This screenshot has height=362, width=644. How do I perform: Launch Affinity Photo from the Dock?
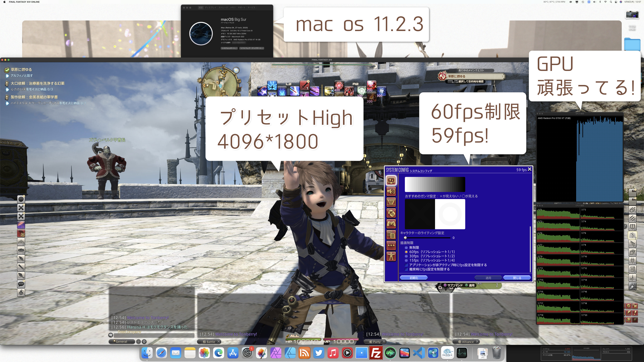click(x=276, y=353)
